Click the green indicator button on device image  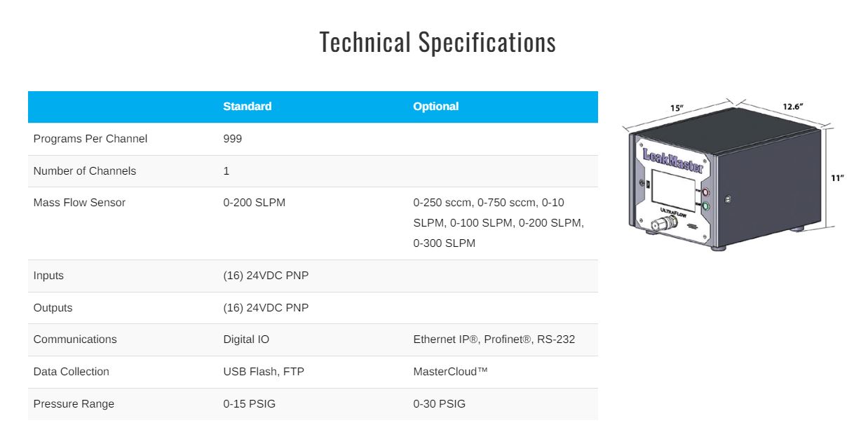(x=705, y=206)
